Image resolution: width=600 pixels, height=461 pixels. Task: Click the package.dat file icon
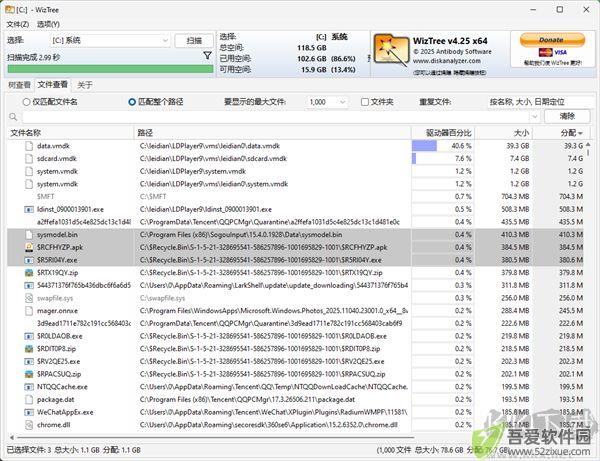(29, 399)
